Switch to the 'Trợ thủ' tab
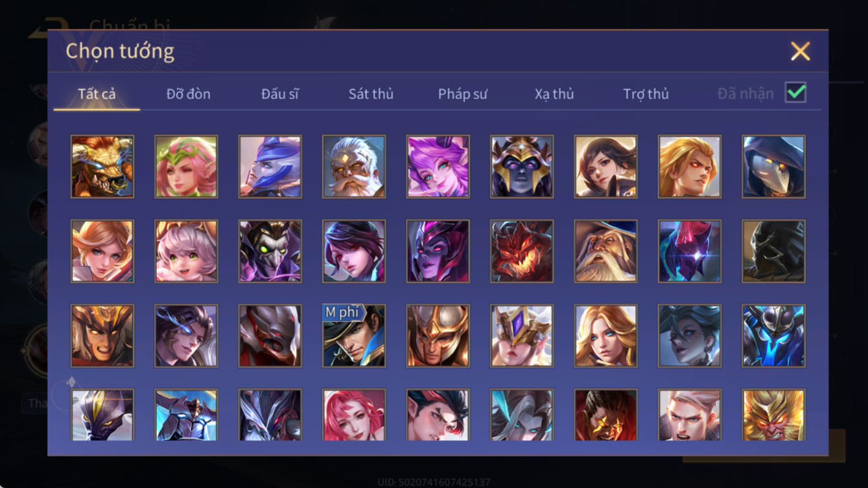This screenshot has height=488, width=868. click(x=646, y=94)
